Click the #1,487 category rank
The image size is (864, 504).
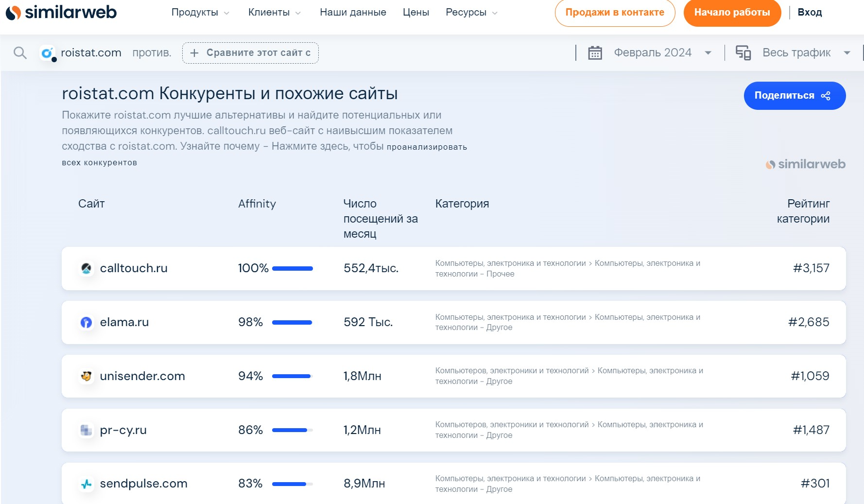[811, 430]
